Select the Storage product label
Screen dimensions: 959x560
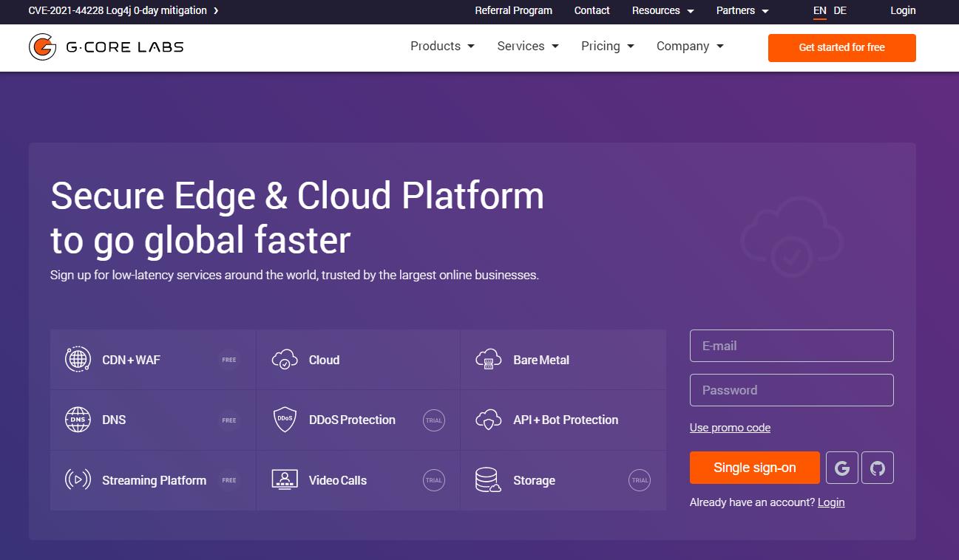click(535, 480)
